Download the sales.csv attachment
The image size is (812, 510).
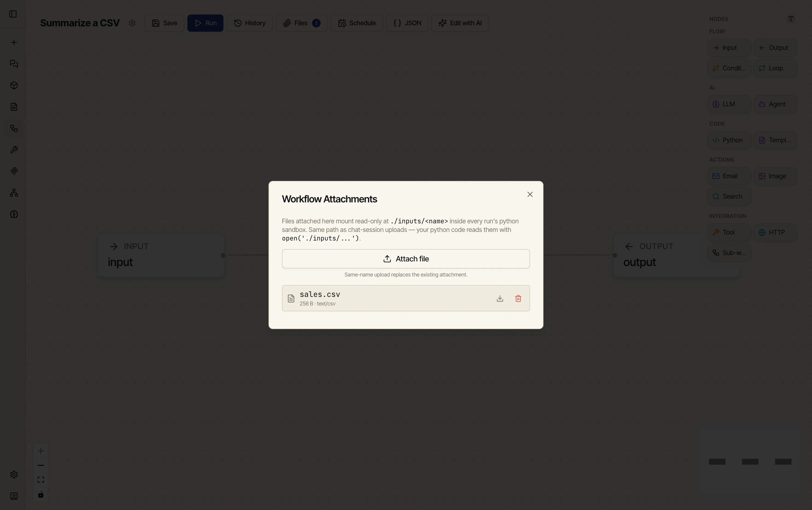point(500,298)
